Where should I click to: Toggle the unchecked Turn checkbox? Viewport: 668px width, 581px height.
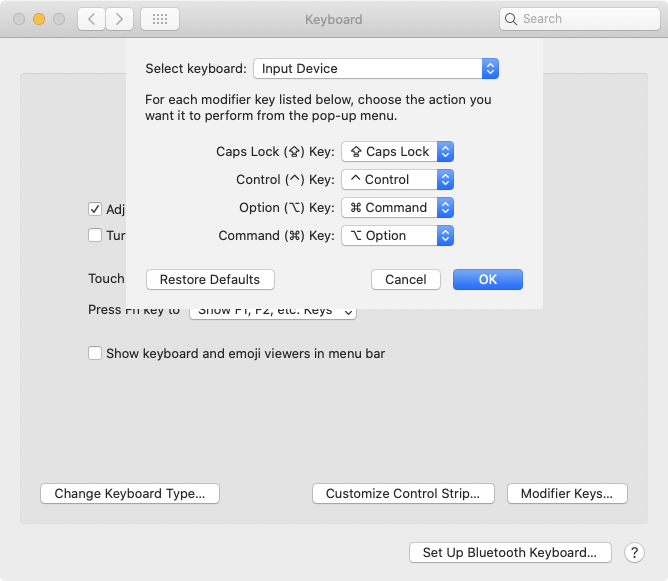(x=96, y=236)
